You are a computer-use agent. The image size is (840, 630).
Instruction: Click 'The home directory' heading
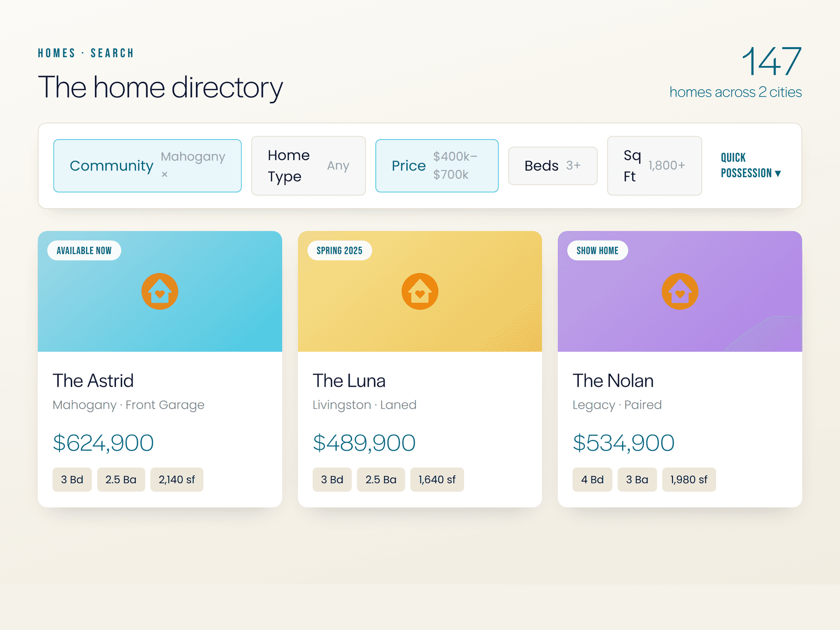coord(161,87)
